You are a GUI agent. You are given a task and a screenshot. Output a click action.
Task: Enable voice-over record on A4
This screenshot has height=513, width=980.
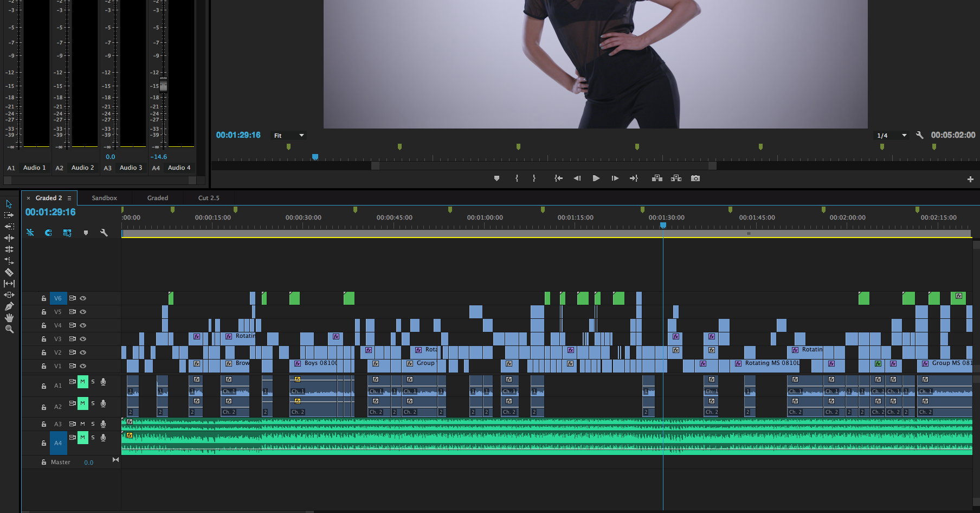(103, 438)
